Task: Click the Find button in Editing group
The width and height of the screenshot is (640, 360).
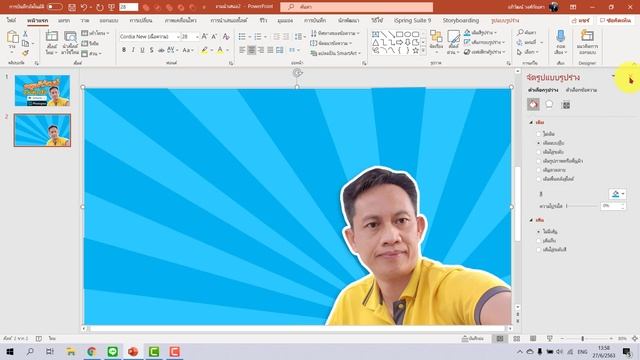Action: pyautogui.click(x=527, y=33)
